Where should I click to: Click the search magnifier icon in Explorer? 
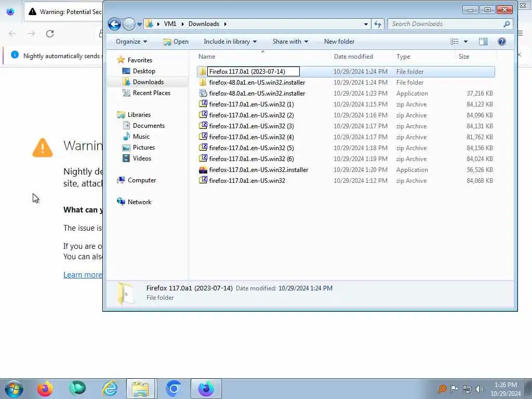pos(507,24)
